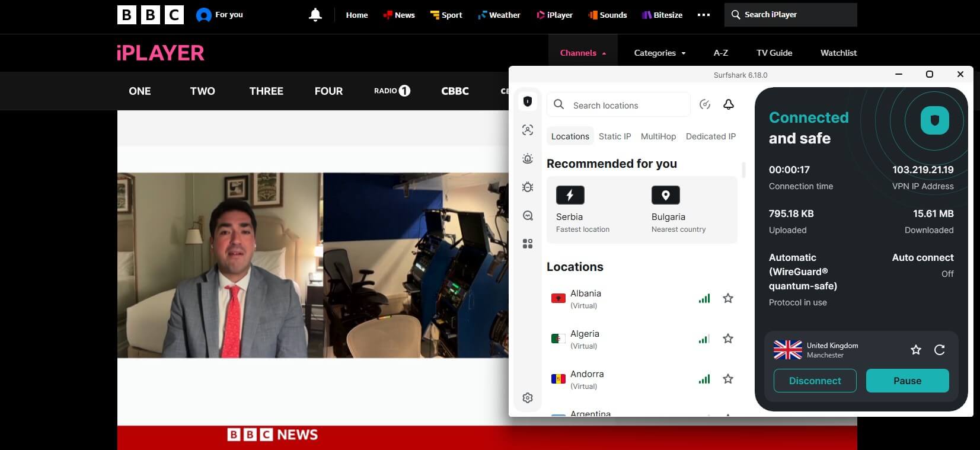Click the Pause button
The width and height of the screenshot is (980, 450).
(908, 381)
